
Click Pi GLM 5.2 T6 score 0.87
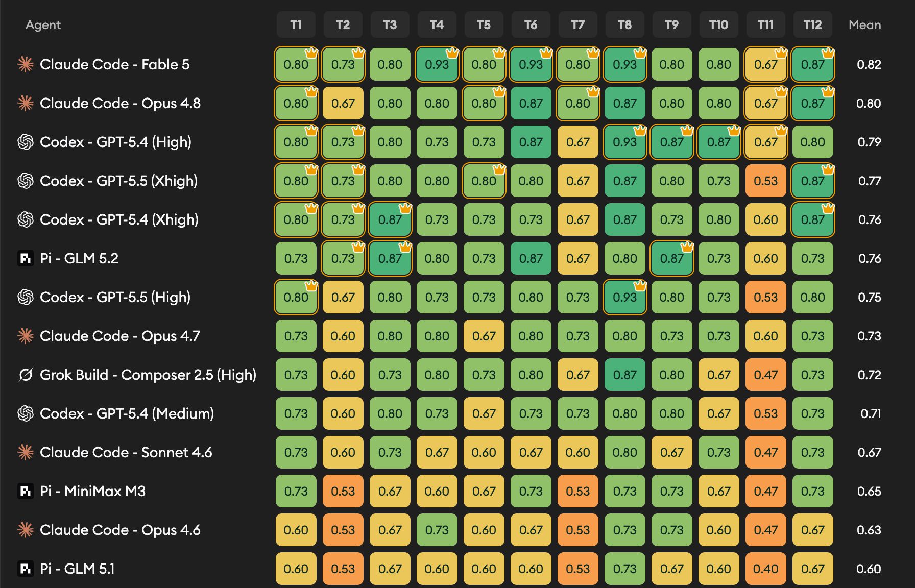(531, 258)
